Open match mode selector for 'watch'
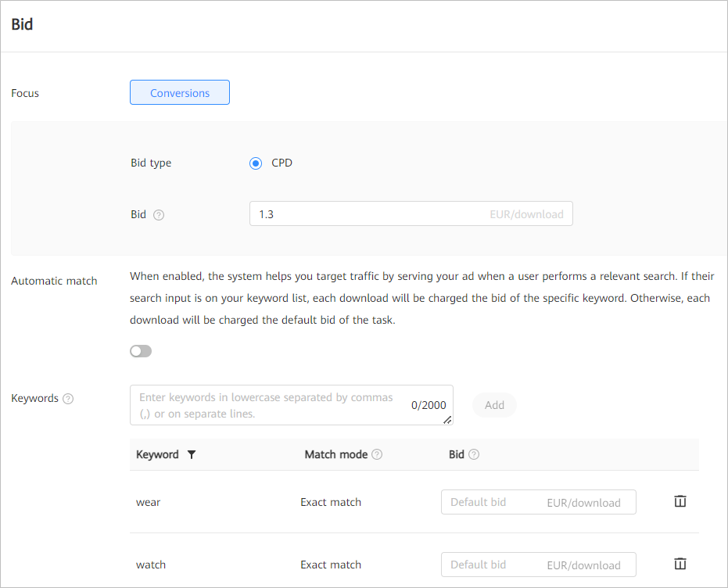The image size is (728, 588). (x=331, y=564)
